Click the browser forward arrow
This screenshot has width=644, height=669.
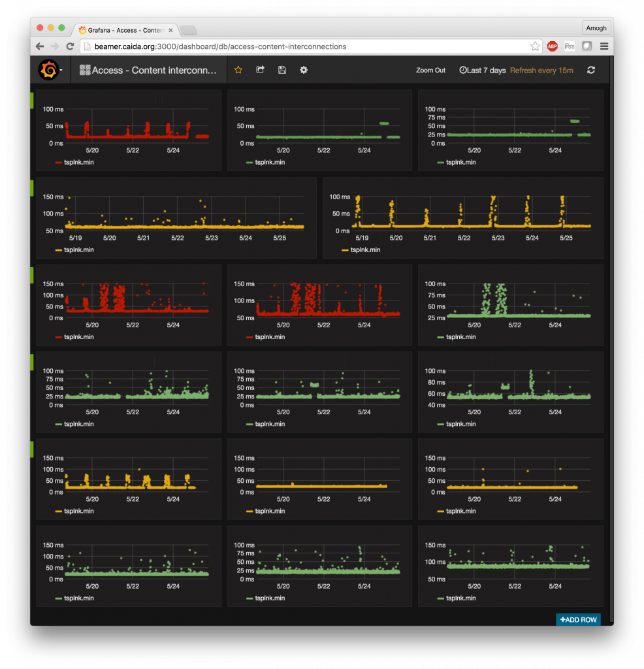tap(54, 46)
